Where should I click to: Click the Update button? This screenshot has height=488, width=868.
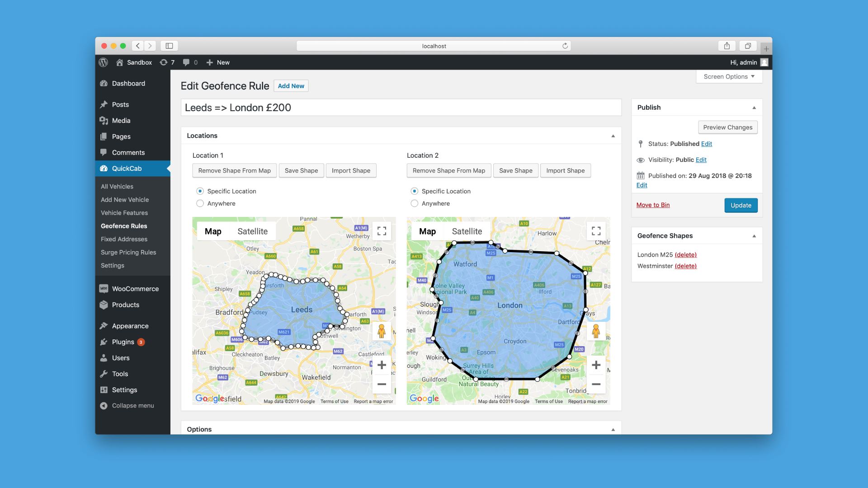pos(741,205)
